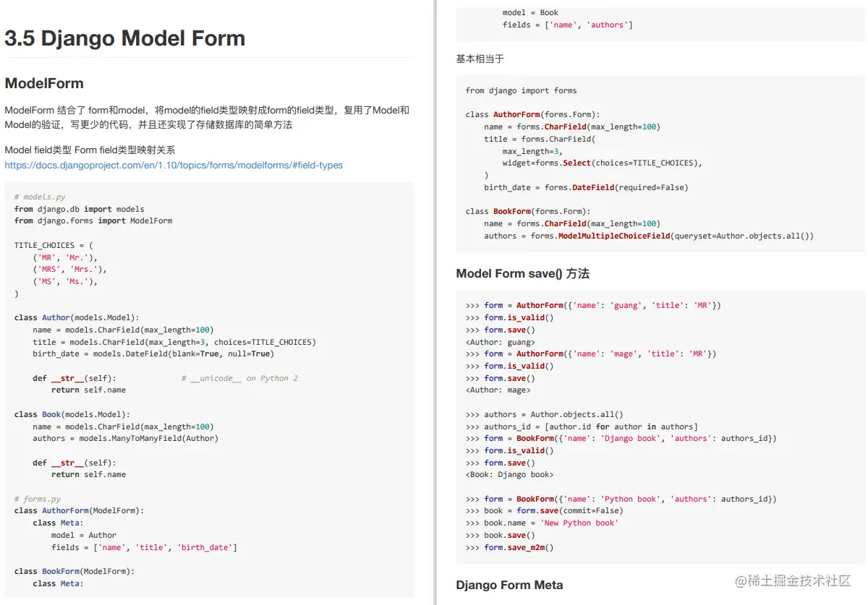
Task: Click the ('MRS', 'Mrs.') tuple line
Action: coord(69,270)
